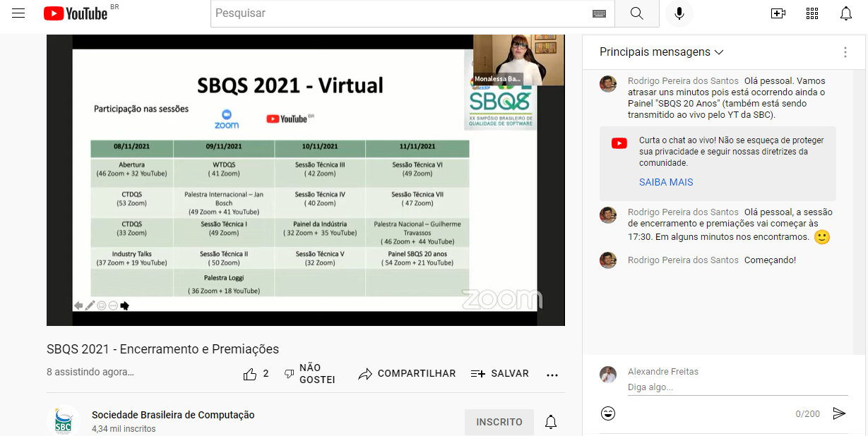Dislike the video with NÃO GOSTEI
Image resolution: width=868 pixels, height=436 pixels.
(309, 374)
